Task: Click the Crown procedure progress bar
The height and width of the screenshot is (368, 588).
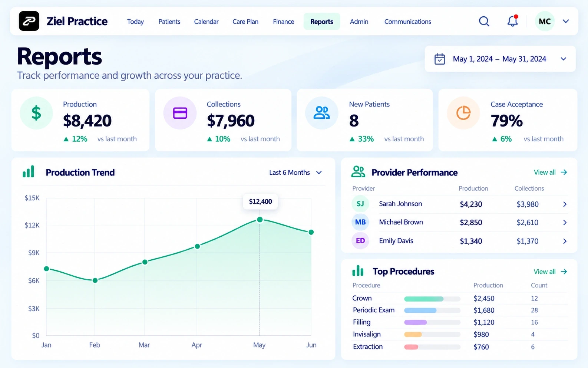Action: (x=432, y=299)
